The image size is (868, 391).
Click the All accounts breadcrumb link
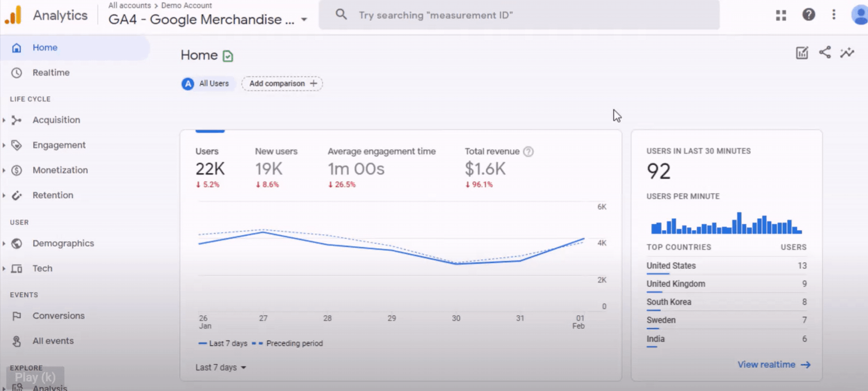[130, 5]
